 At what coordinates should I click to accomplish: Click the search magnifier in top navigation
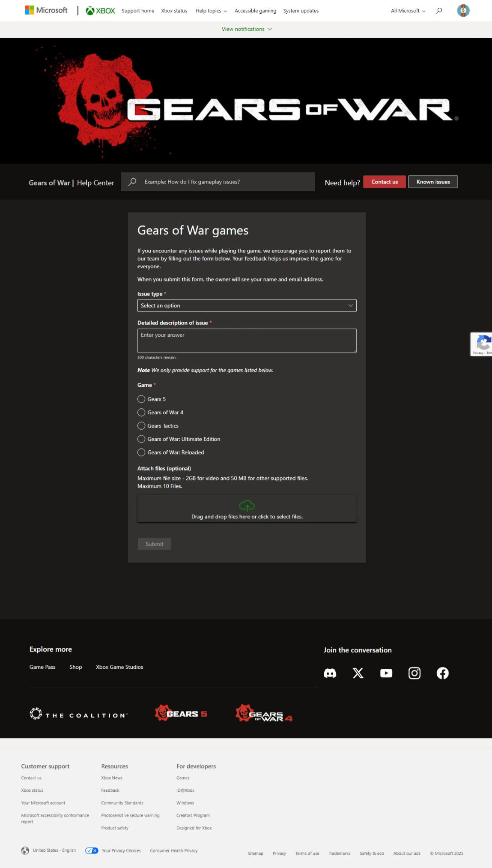tap(439, 11)
